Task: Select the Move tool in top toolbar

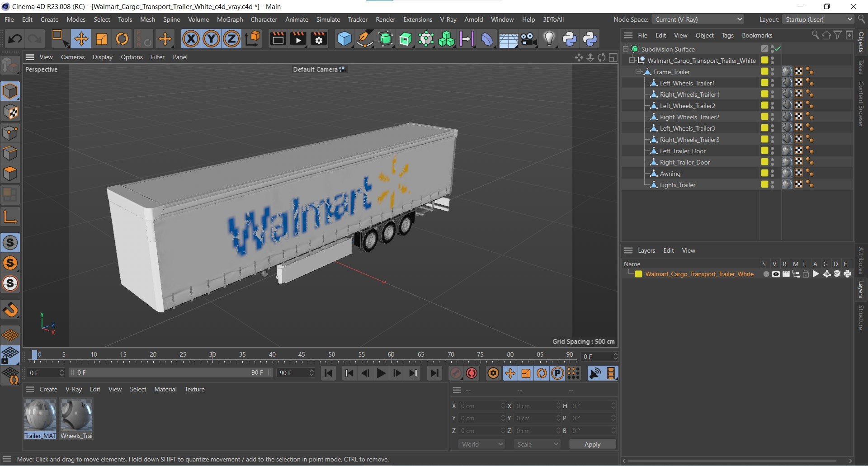Action: (81, 39)
